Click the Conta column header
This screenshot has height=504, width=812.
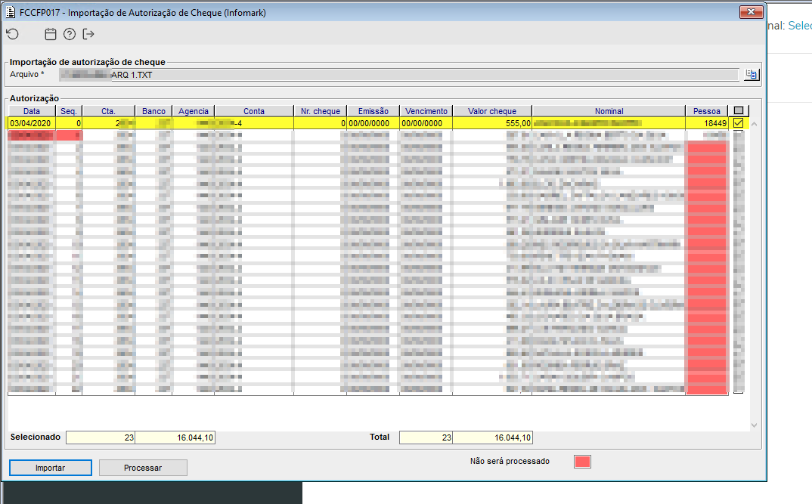[x=254, y=111]
